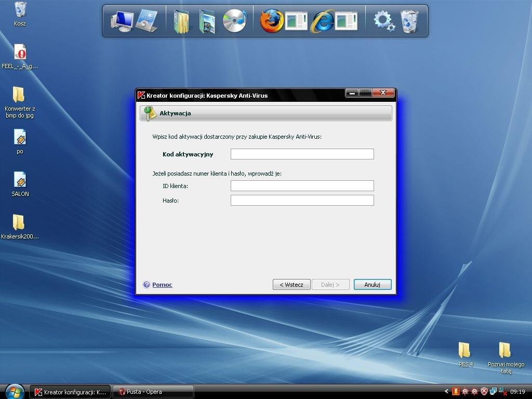The width and height of the screenshot is (532, 399).
Task: Click the dialog title 'Kreator konfiguracji: Kaspersky Anti-Virus'
Action: pos(207,96)
